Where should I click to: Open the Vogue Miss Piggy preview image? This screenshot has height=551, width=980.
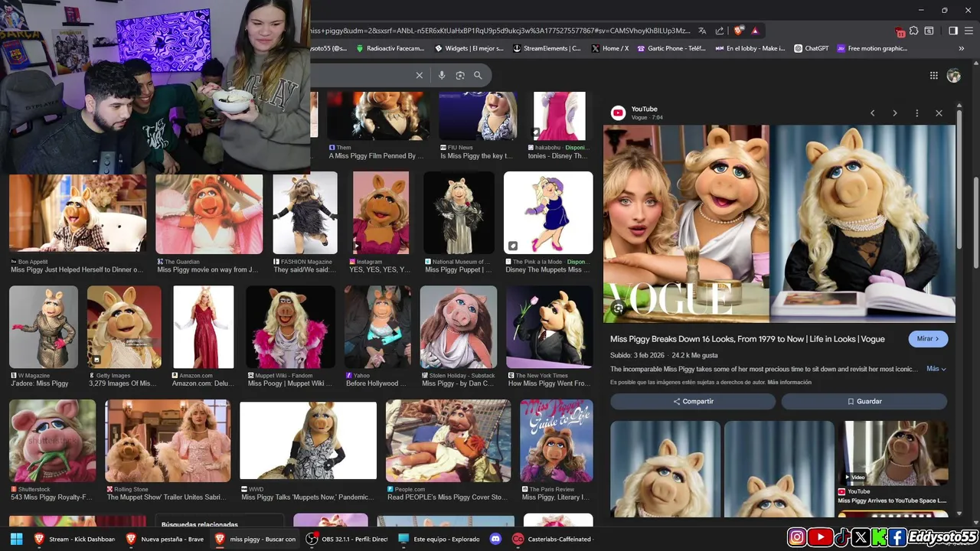tap(779, 223)
